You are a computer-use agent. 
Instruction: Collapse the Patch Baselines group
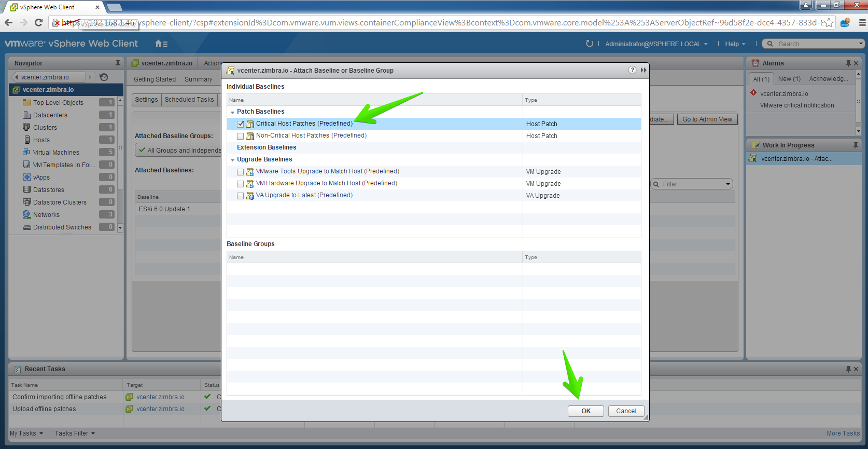[x=232, y=112]
